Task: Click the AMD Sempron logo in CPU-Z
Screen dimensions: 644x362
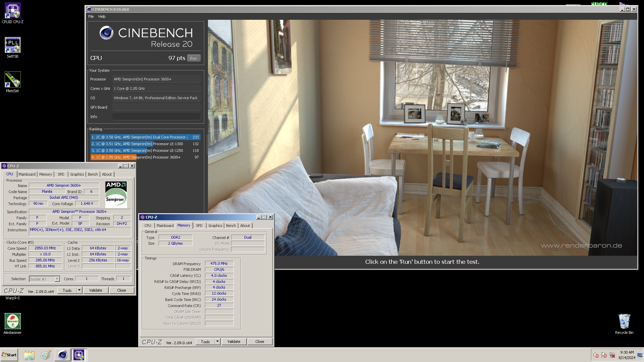Action: click(116, 194)
